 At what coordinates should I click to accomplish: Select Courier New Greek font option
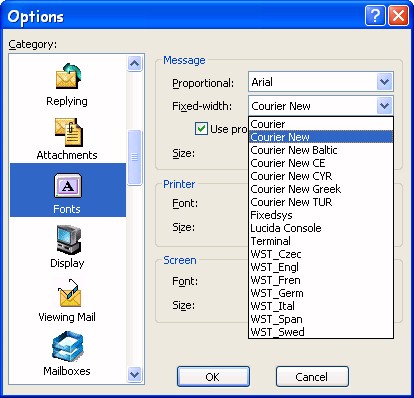[321, 189]
